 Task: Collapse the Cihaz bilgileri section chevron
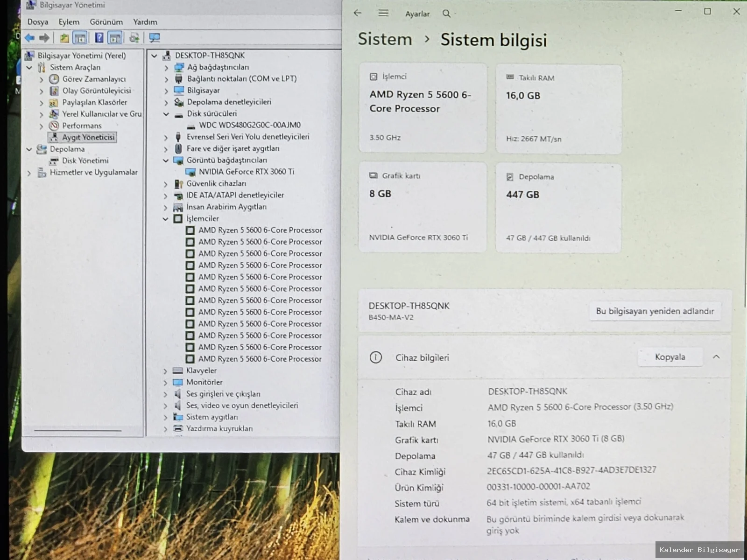(716, 357)
